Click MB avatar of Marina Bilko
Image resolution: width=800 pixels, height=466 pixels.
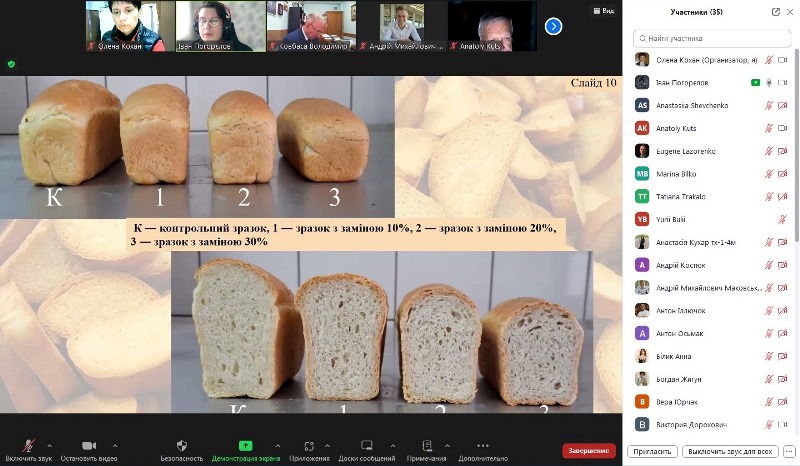(x=642, y=174)
